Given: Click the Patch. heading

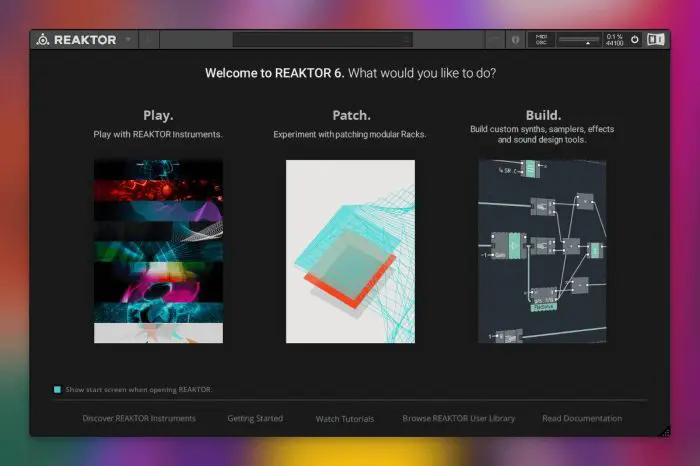Looking at the screenshot, I should point(351,116).
